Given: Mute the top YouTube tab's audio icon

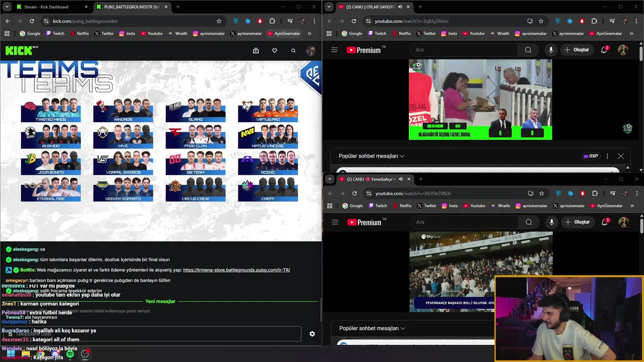Looking at the screenshot, I should 400,7.
